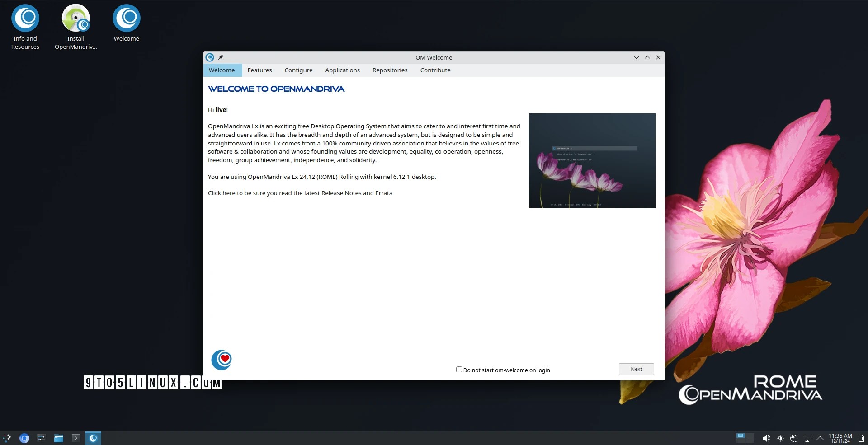The image size is (868, 445).
Task: Switch to the top-right desktop in the pager
Action: click(x=750, y=436)
